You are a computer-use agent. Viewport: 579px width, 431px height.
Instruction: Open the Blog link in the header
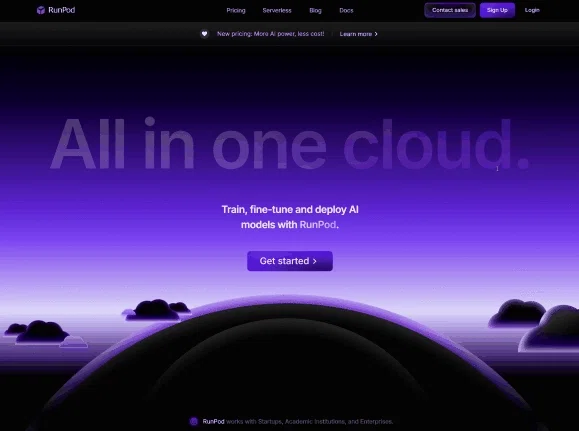(315, 10)
